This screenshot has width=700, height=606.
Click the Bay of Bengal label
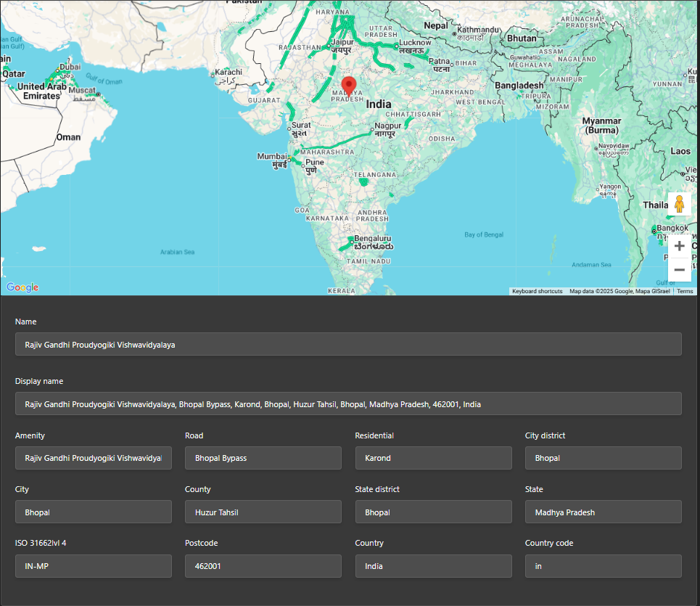click(484, 234)
